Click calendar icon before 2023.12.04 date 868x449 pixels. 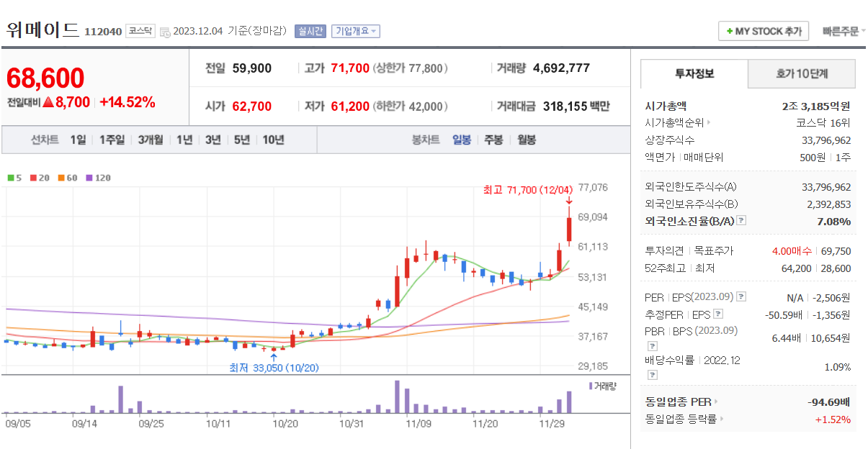[x=164, y=32]
